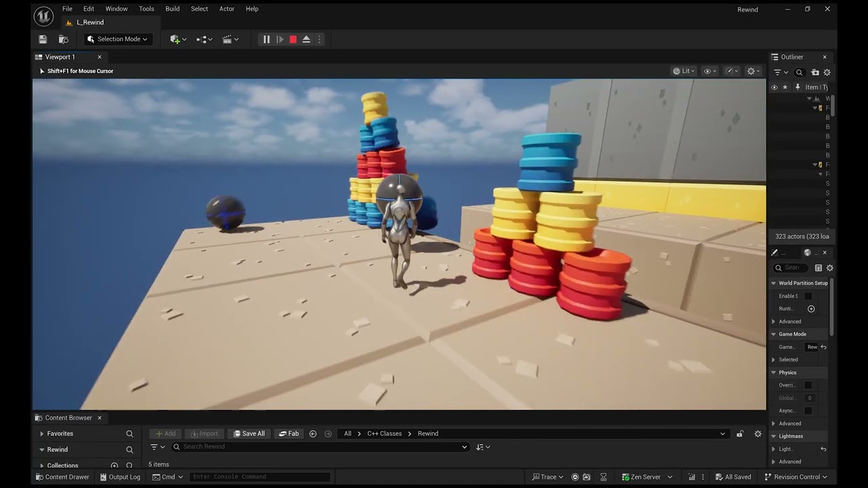Screen dimensions: 868x488
Task: Open the viewport scalability settings dropdown
Action: [732, 71]
